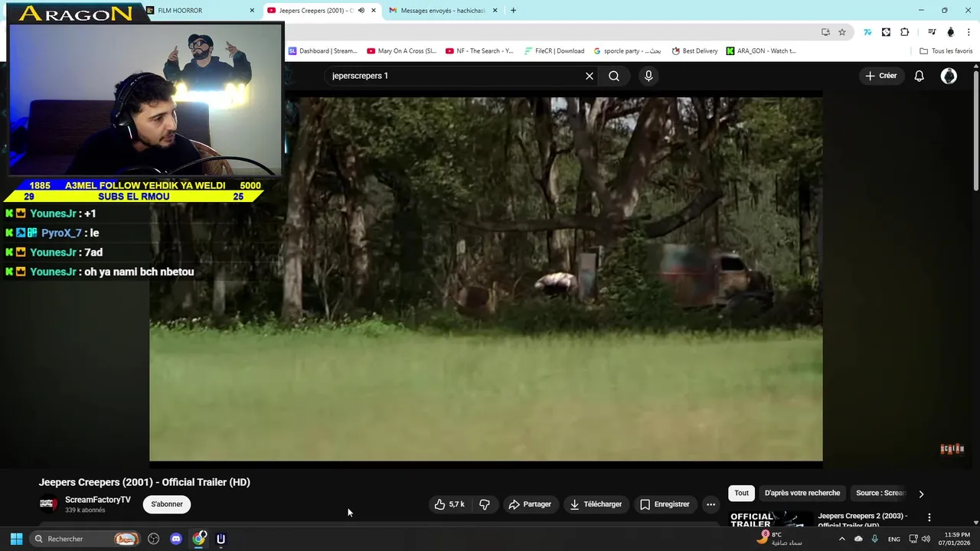The image size is (980, 551).
Task: Open the ScreamFactoryTV channel name link
Action: click(98, 500)
